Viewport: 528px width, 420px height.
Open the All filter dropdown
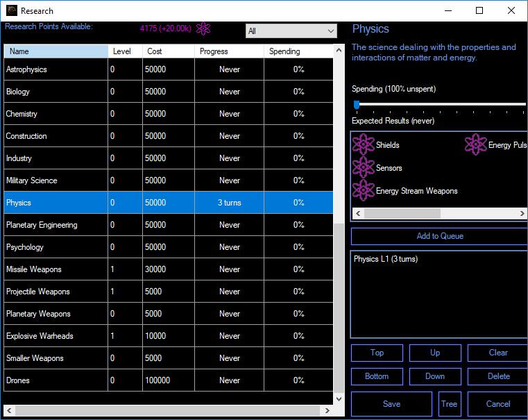click(291, 31)
